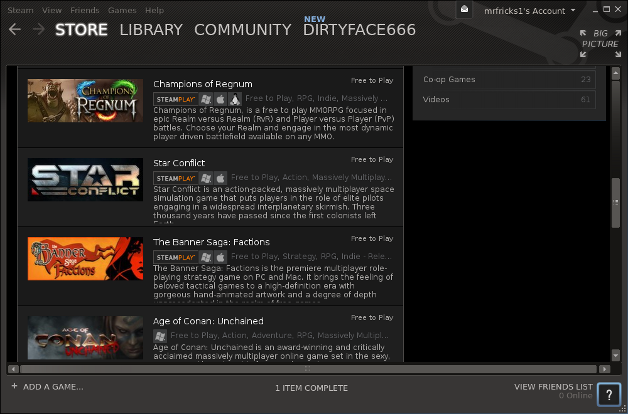This screenshot has height=414, width=628.
Task: Open the inbox envelope icon
Action: point(464,9)
